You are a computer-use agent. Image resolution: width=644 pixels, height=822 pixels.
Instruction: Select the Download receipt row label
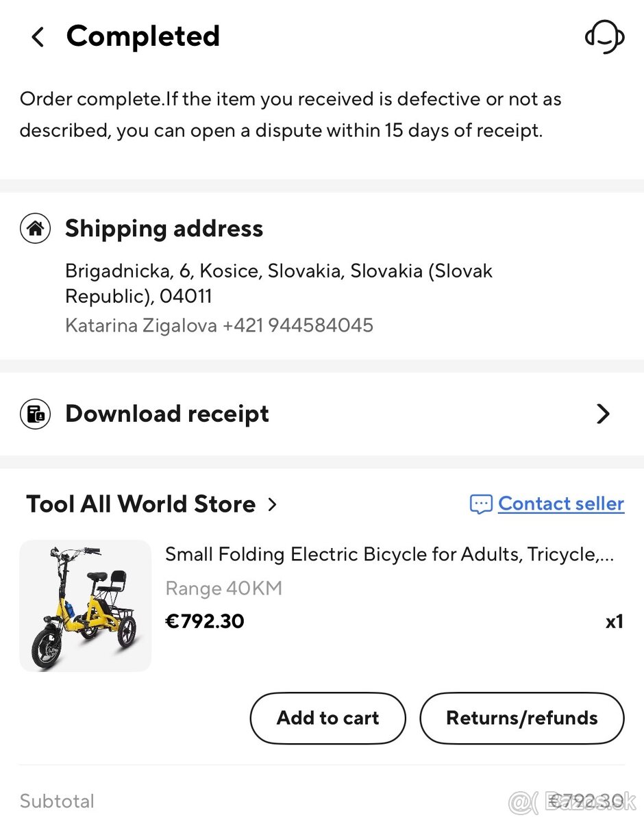[x=166, y=414]
